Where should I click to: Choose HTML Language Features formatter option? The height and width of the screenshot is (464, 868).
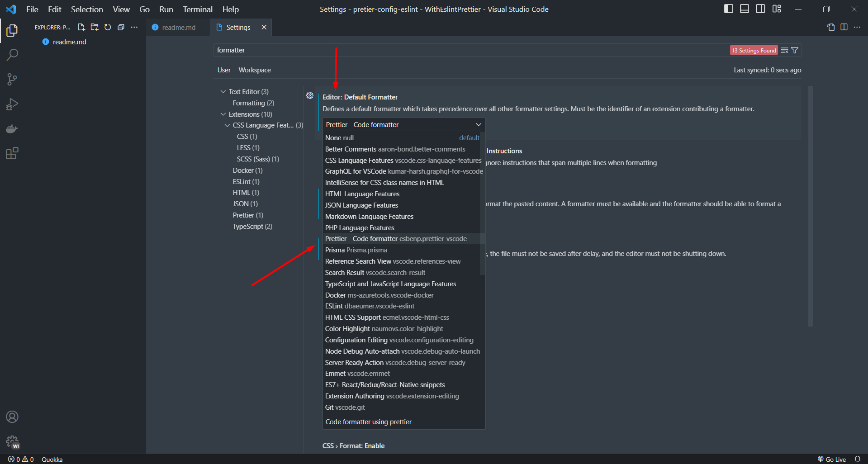(402, 194)
